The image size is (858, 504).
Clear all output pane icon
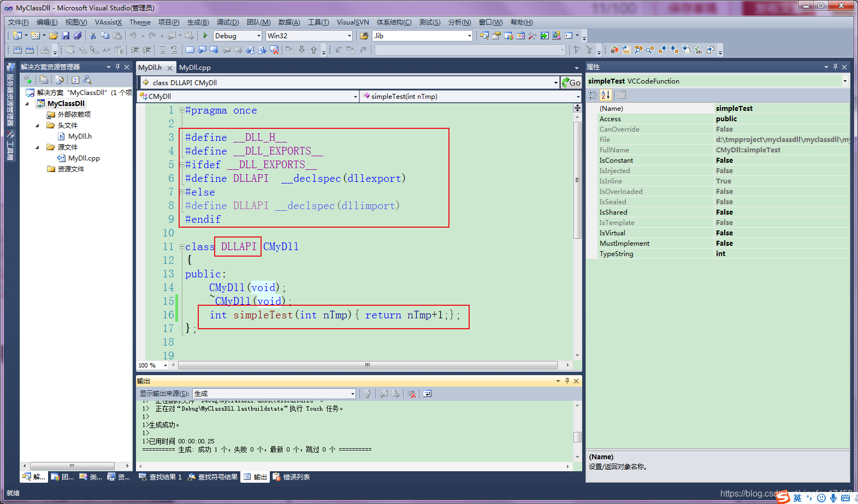412,394
